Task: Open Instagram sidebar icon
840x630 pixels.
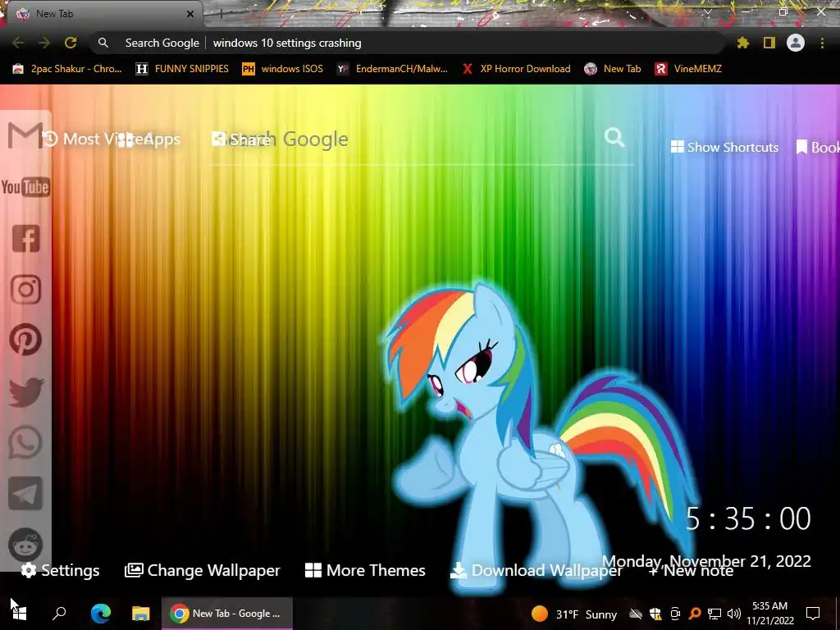Action: 25,290
